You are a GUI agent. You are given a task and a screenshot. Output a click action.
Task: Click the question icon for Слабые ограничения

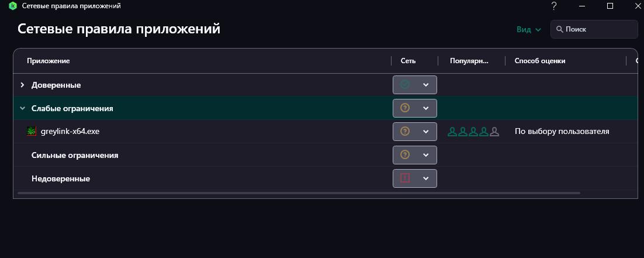pyautogui.click(x=405, y=108)
